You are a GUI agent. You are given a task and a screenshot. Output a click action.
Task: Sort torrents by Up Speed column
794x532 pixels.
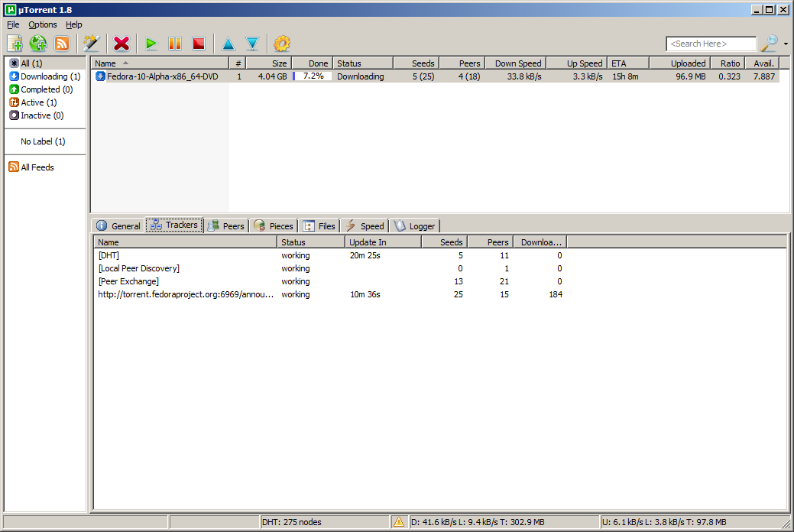[x=577, y=63]
